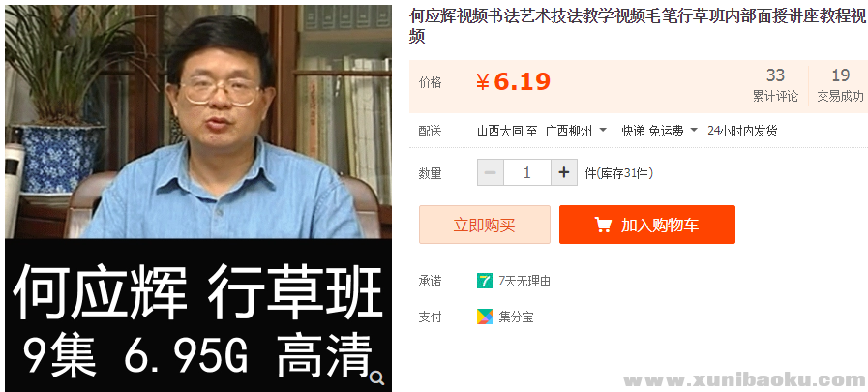Click the green 7-day return icon
868x392 pixels.
tap(485, 281)
